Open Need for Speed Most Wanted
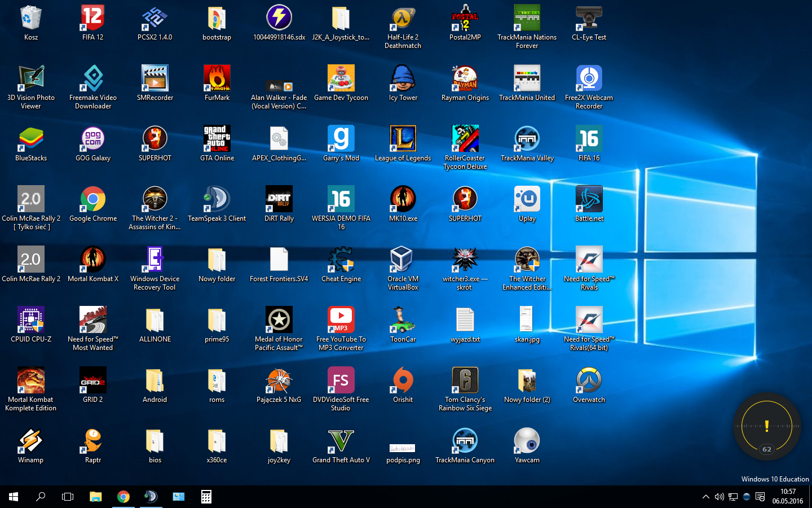This screenshot has width=812, height=508. coord(93,320)
